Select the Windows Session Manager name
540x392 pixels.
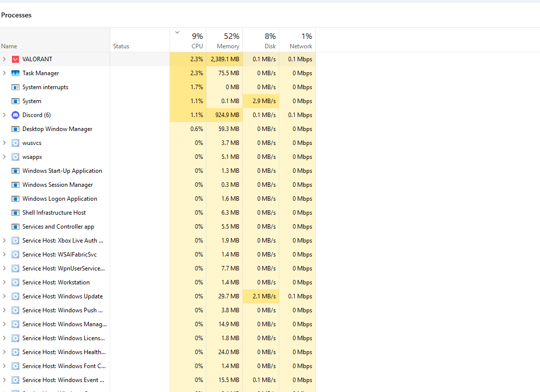57,185
